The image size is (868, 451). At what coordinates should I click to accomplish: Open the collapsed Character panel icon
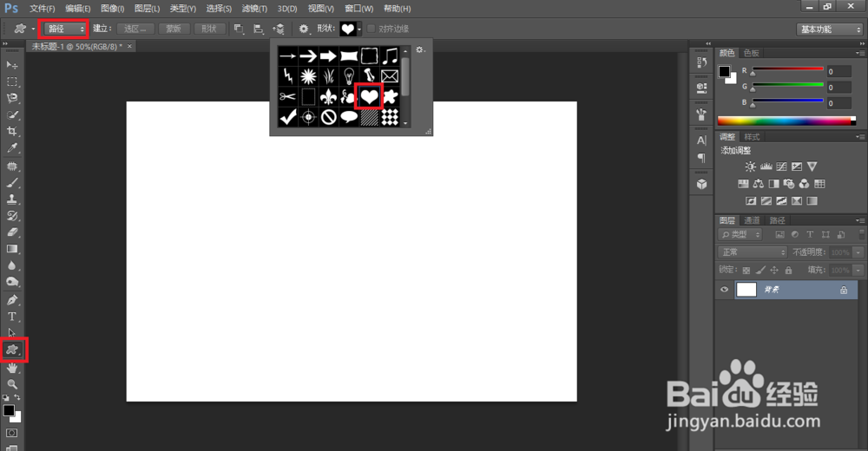point(701,141)
